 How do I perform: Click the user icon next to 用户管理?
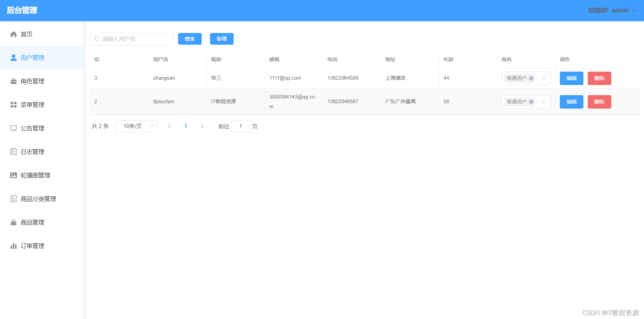13,57
